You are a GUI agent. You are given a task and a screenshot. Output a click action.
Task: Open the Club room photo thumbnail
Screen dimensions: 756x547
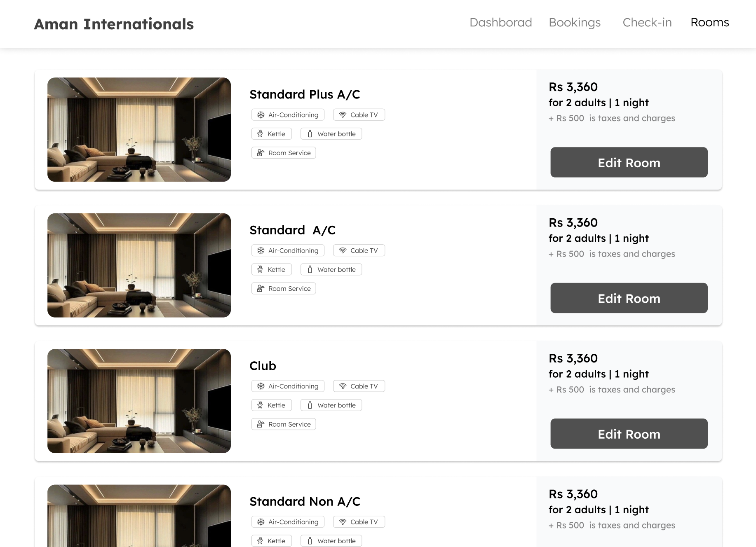tap(139, 401)
